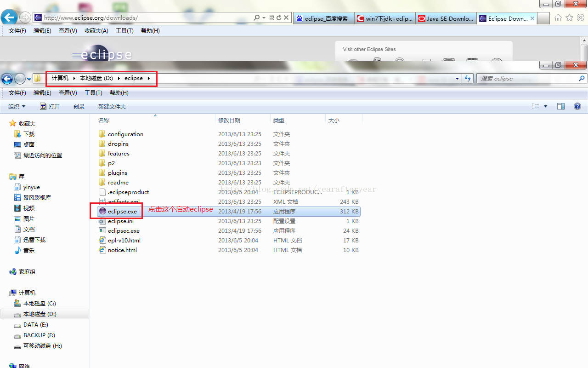Image resolution: width=588 pixels, height=368 pixels.
Task: Open Explorer help question mark icon
Action: coord(577,106)
